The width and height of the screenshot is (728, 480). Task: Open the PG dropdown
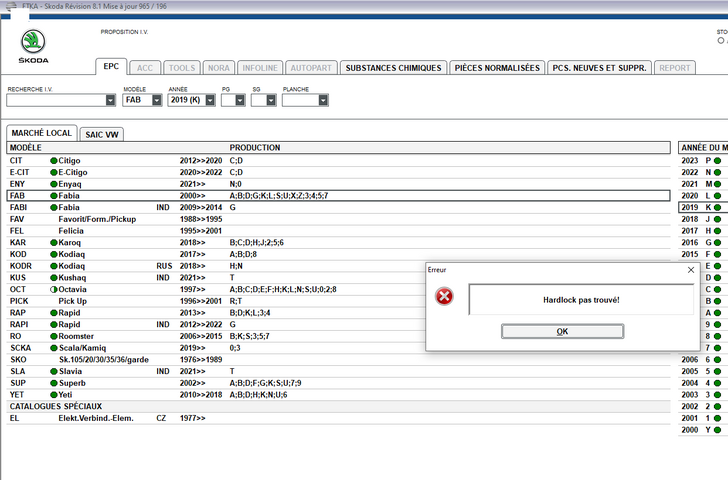click(240, 100)
